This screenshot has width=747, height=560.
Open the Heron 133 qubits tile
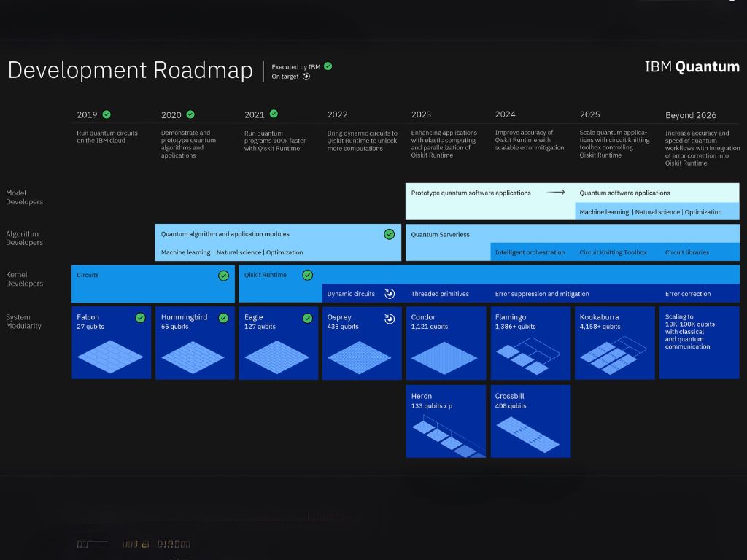point(445,421)
